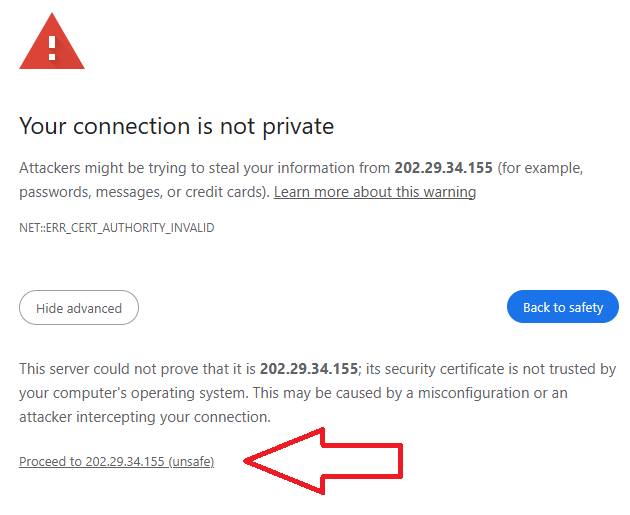Proceed to 202.29.34.155 (unsafe)
The image size is (630, 515).
coord(116,461)
